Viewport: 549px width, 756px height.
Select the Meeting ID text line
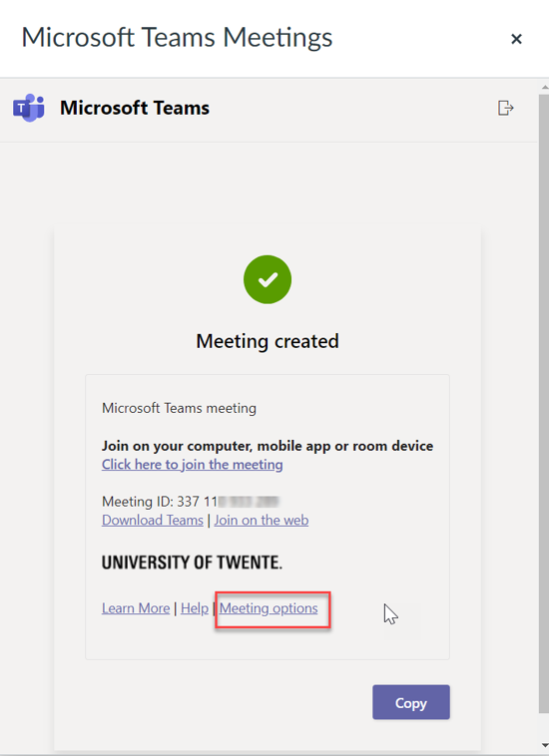pos(191,502)
